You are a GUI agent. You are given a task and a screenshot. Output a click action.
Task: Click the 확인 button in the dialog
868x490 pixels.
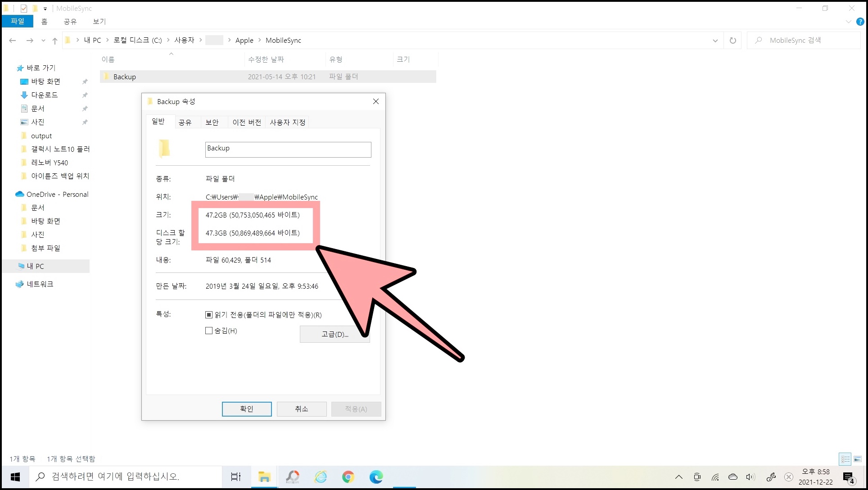(x=246, y=409)
